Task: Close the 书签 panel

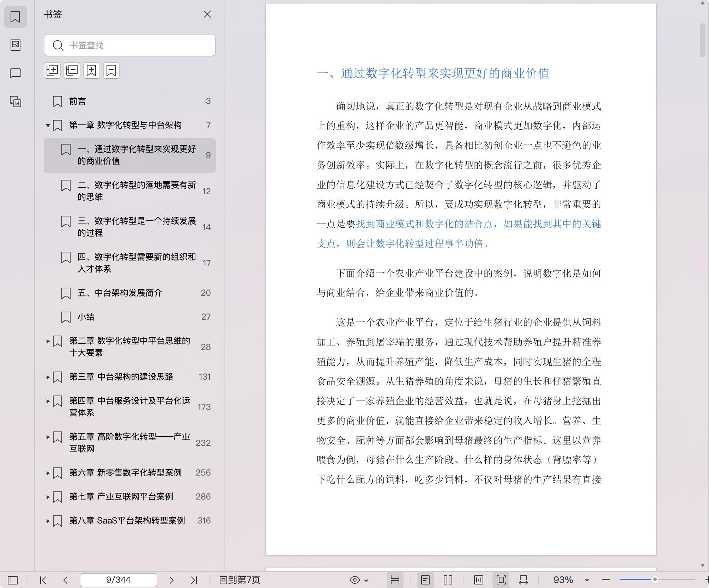Action: coord(207,14)
